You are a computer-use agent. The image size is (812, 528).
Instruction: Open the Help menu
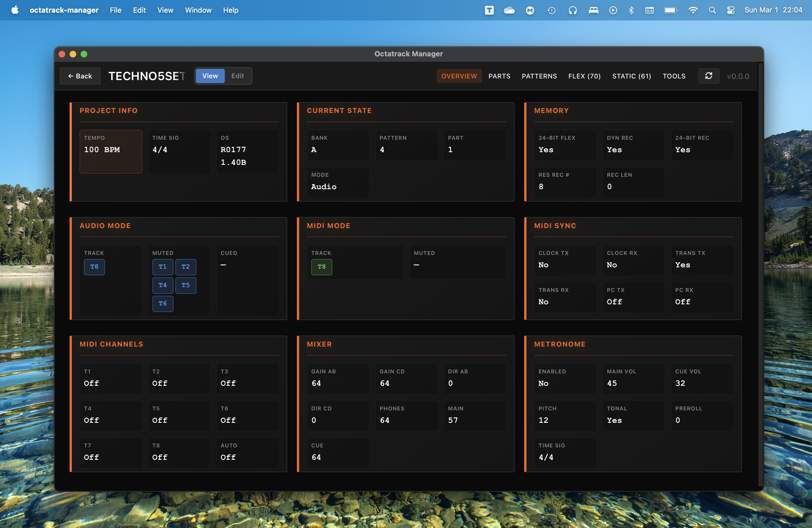point(230,10)
